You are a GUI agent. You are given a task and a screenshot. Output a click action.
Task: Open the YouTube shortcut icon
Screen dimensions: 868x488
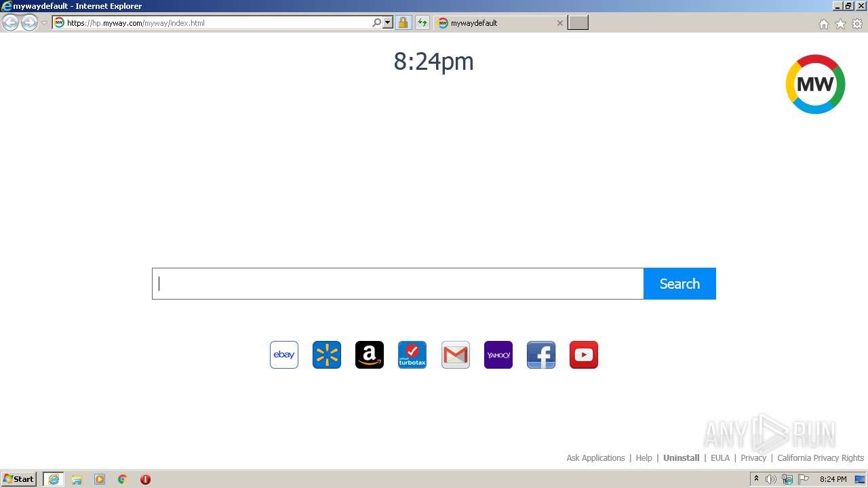(584, 354)
